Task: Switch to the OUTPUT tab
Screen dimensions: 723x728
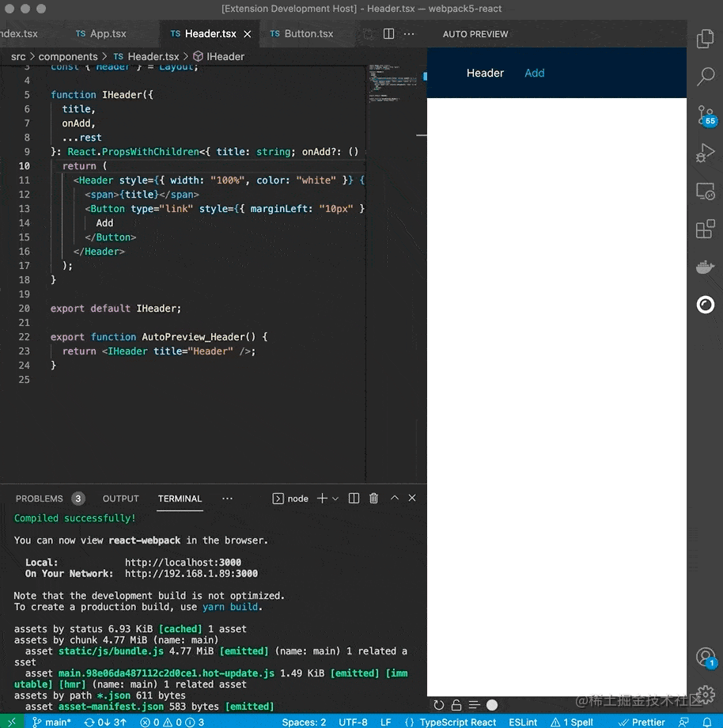Action: point(120,499)
